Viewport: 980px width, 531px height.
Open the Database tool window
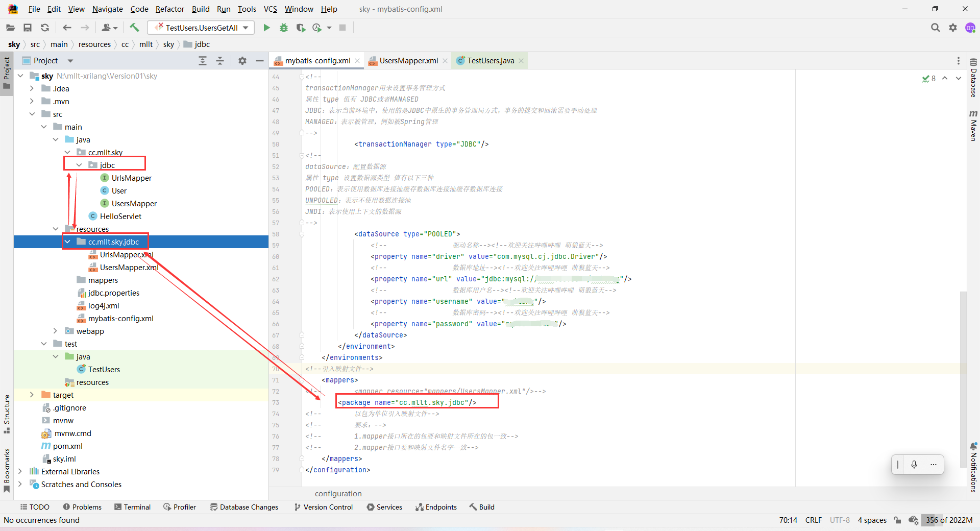pos(973,78)
